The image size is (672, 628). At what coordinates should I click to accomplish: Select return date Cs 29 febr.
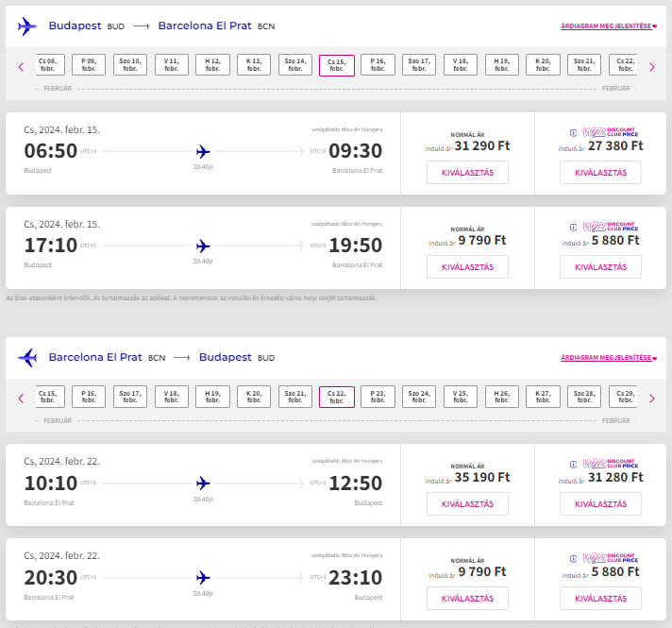coord(625,397)
